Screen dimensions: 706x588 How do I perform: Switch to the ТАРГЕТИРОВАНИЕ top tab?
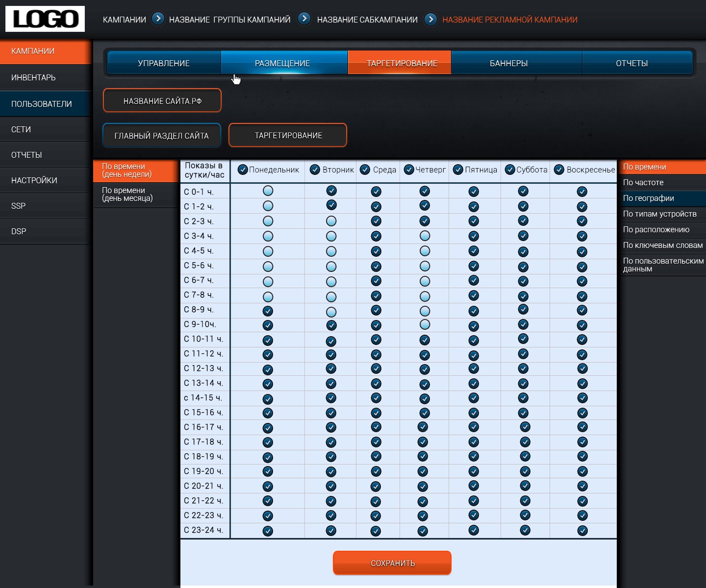pos(400,63)
